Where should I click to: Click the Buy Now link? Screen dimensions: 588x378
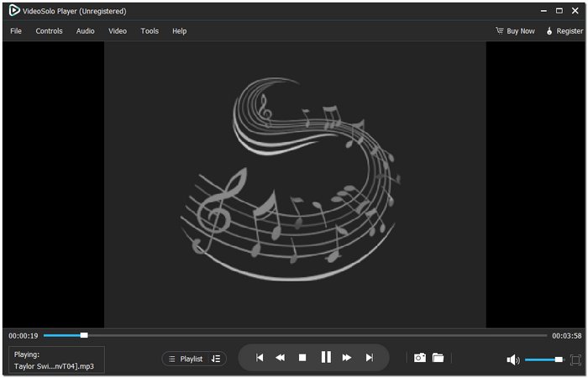515,31
